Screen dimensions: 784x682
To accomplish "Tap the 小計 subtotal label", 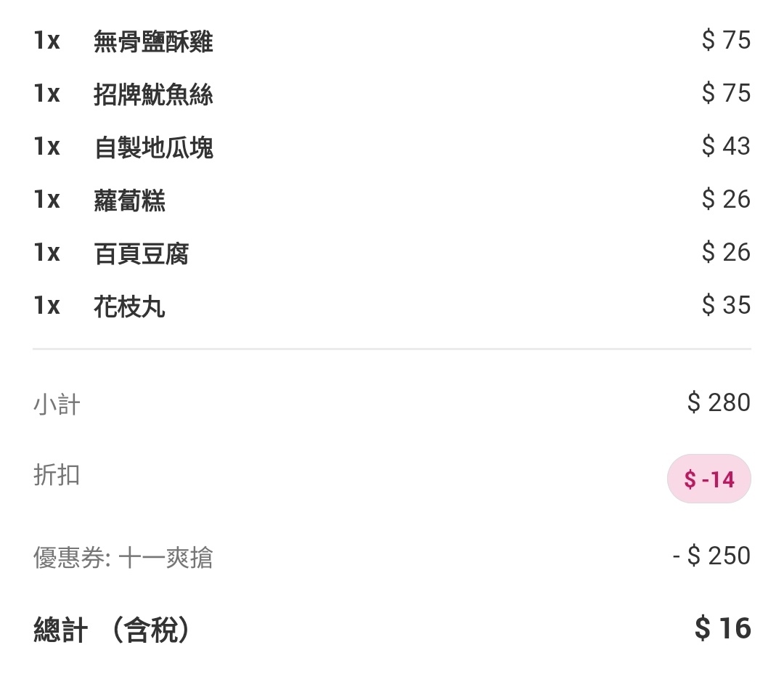I will pos(57,404).
